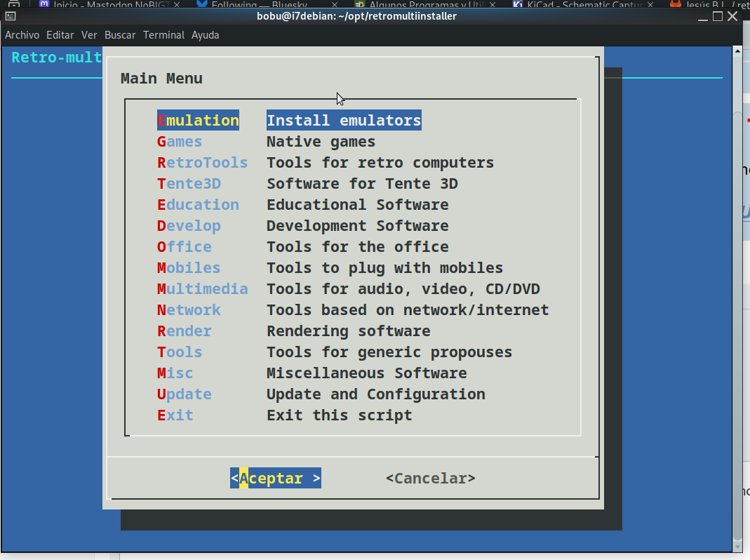This screenshot has width=750, height=560.
Task: Click 'Tools to plug with mobiles' description
Action: point(385,268)
